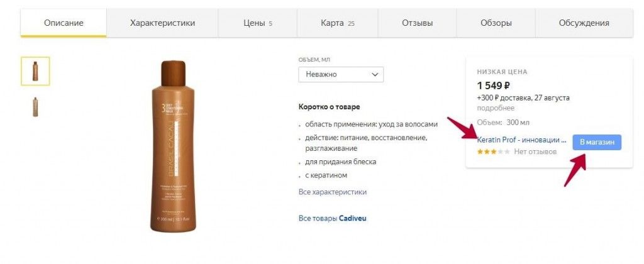This screenshot has height=264, width=644.
Task: Click the Нет отзывов text
Action: click(535, 151)
